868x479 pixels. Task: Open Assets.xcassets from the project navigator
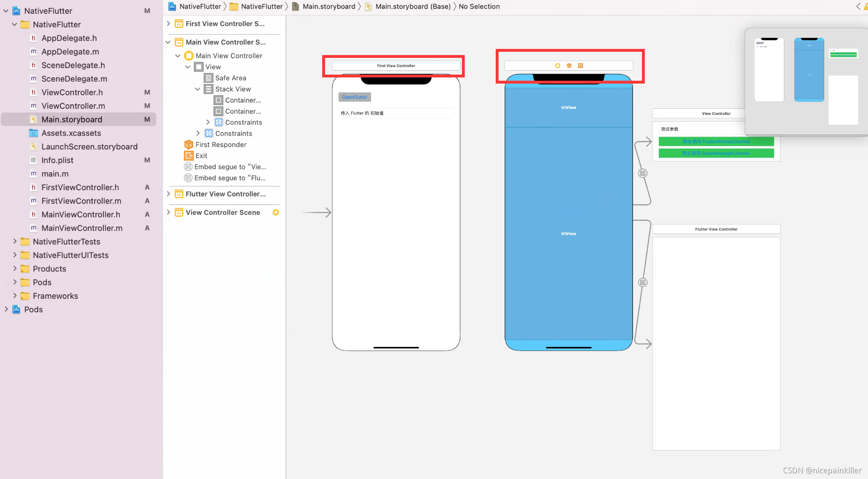tap(71, 133)
